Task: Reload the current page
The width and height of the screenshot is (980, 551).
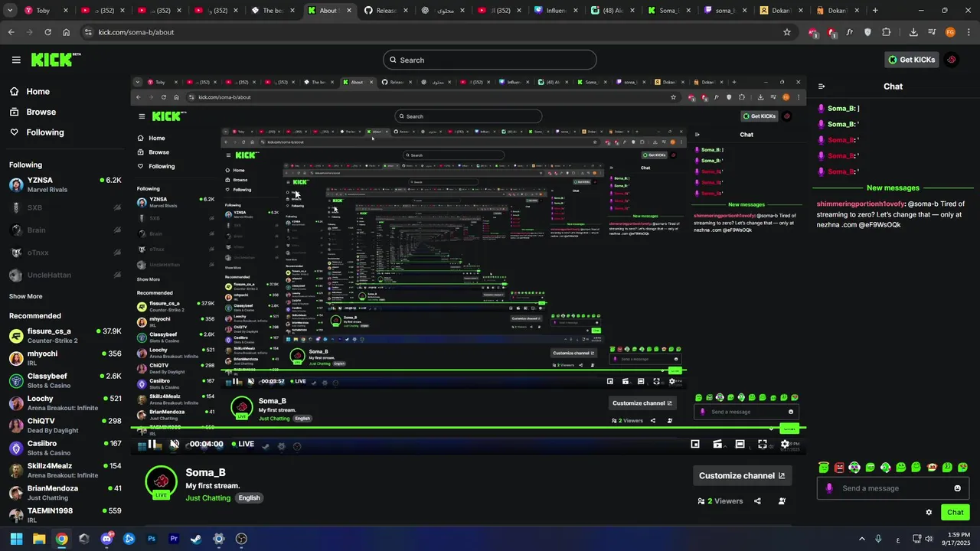Action: pos(47,32)
